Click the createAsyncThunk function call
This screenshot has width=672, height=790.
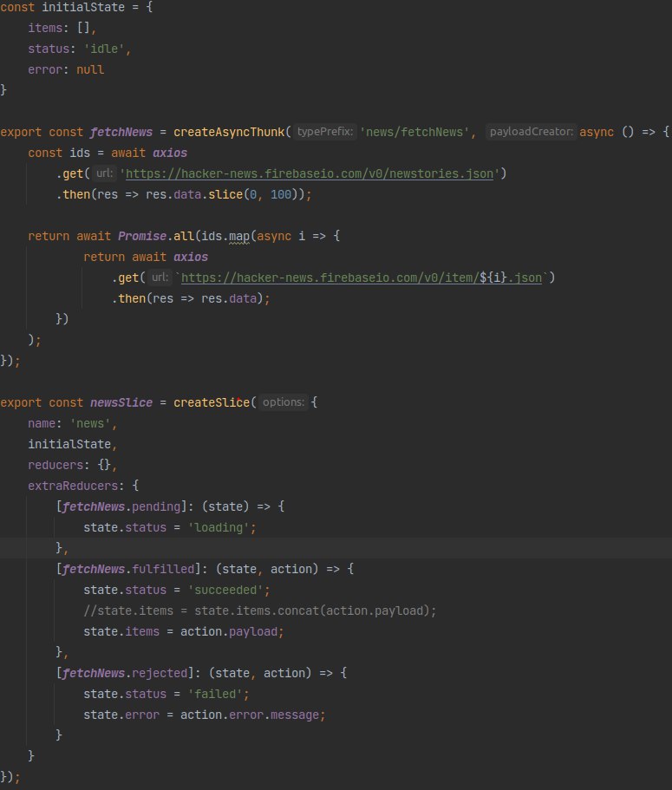[x=229, y=133]
